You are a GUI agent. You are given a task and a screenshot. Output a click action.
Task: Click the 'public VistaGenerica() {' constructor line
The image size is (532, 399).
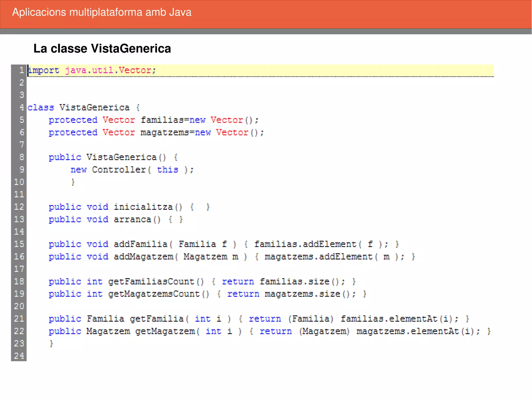pos(113,158)
